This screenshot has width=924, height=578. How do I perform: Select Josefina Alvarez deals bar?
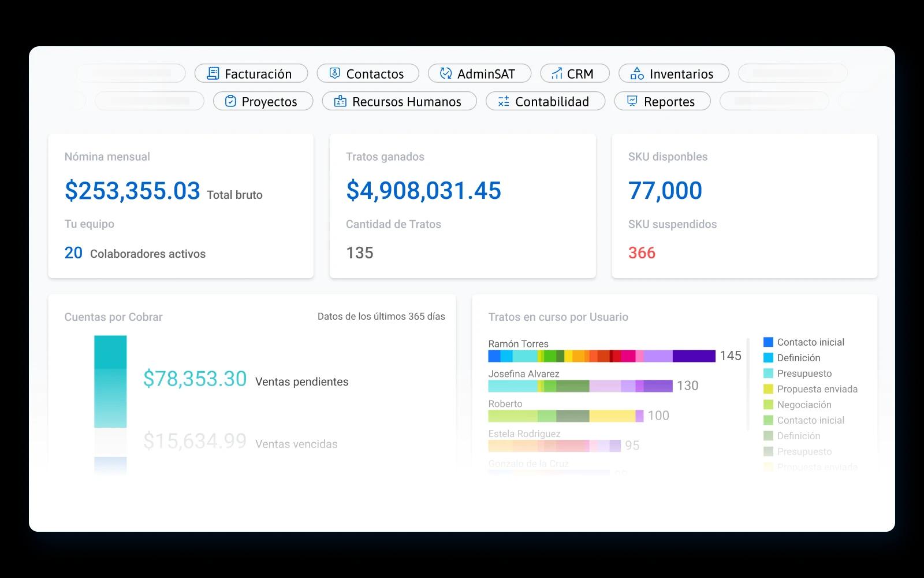580,386
